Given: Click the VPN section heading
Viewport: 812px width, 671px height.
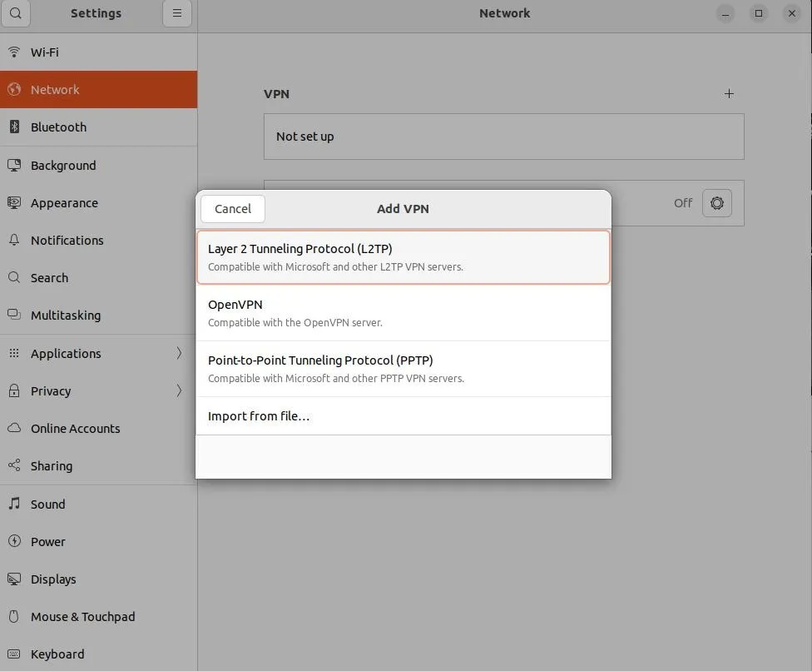Looking at the screenshot, I should click(x=276, y=94).
